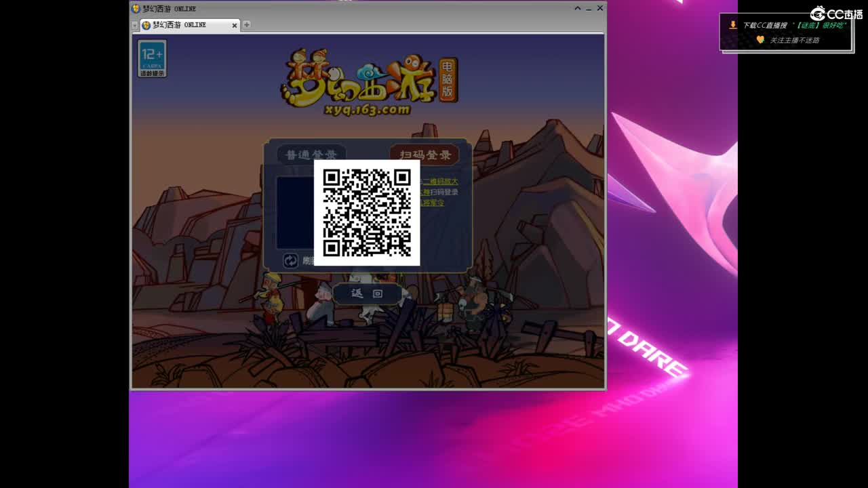Viewport: 868px width, 488px height.
Task: Click the 关注主播不迷路 text
Action: click(x=794, y=40)
